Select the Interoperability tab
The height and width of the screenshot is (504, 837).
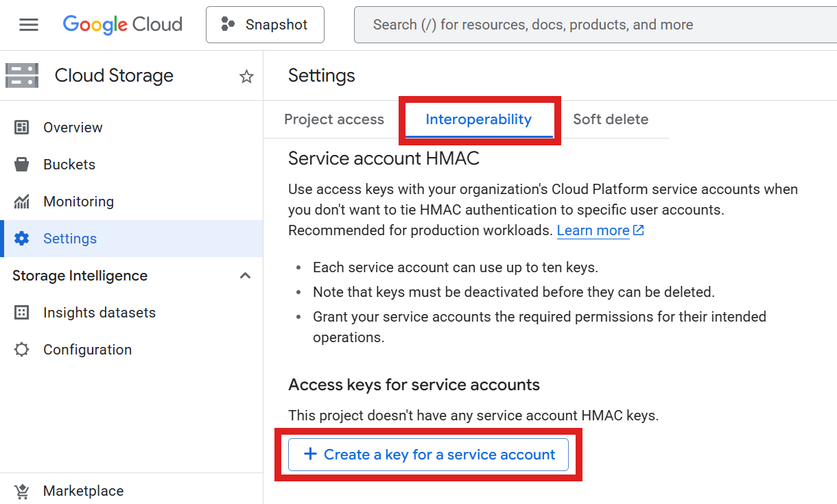click(479, 119)
